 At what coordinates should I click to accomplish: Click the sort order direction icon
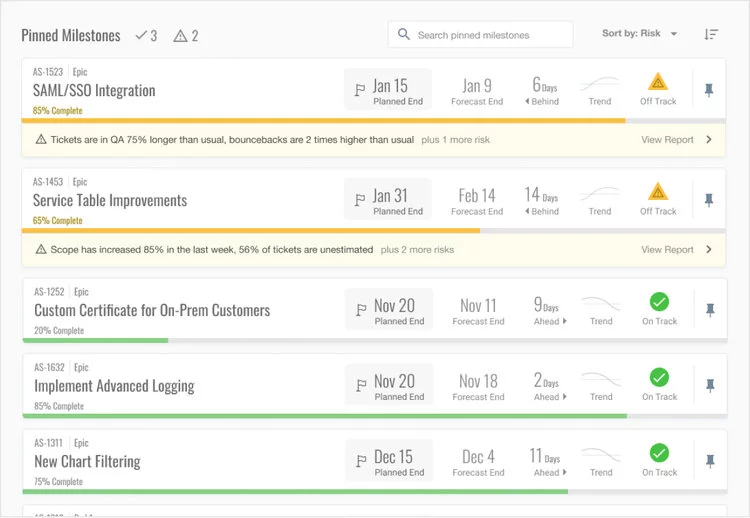tap(711, 34)
